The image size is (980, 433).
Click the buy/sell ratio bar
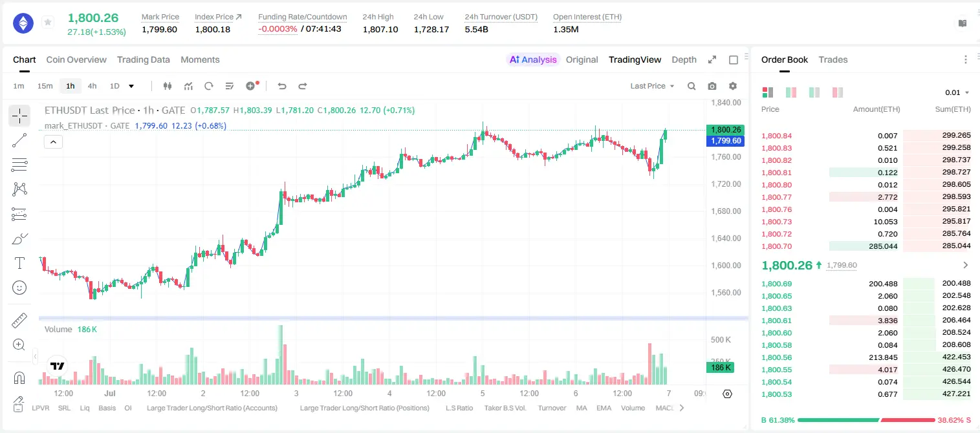866,420
